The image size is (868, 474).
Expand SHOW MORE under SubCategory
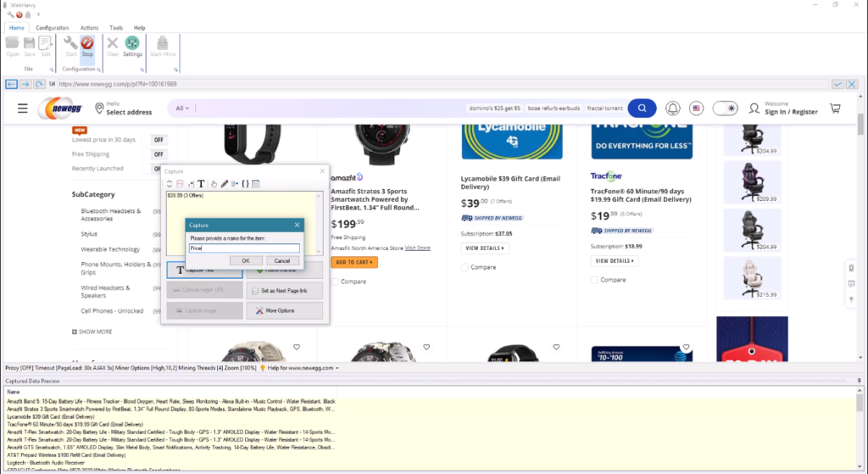point(92,332)
